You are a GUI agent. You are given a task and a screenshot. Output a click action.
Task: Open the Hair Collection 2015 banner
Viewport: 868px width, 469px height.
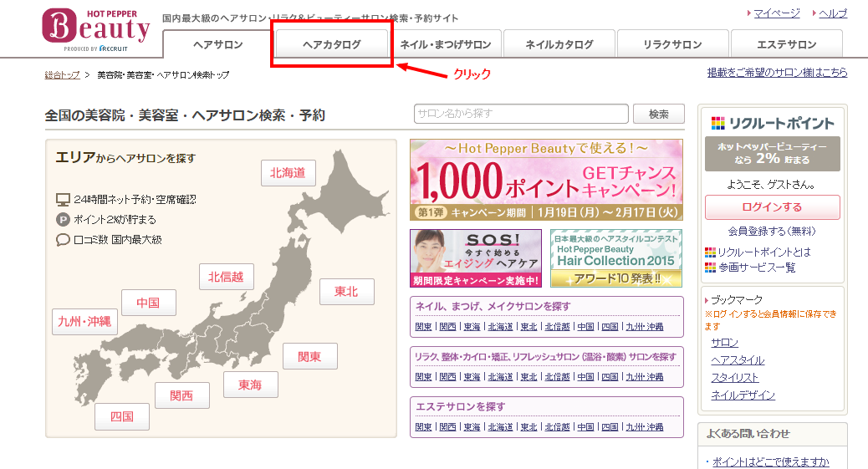(x=615, y=258)
